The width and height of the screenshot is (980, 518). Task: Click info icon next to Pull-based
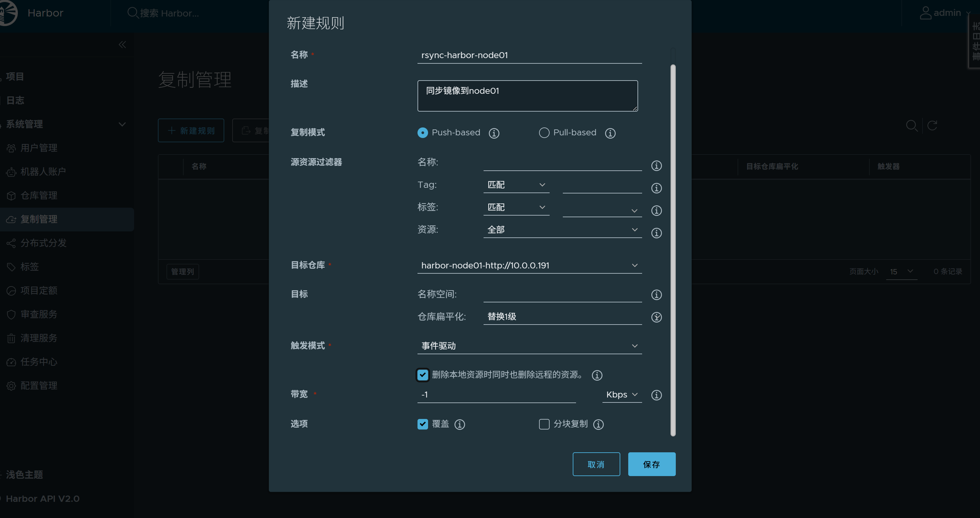coord(610,133)
